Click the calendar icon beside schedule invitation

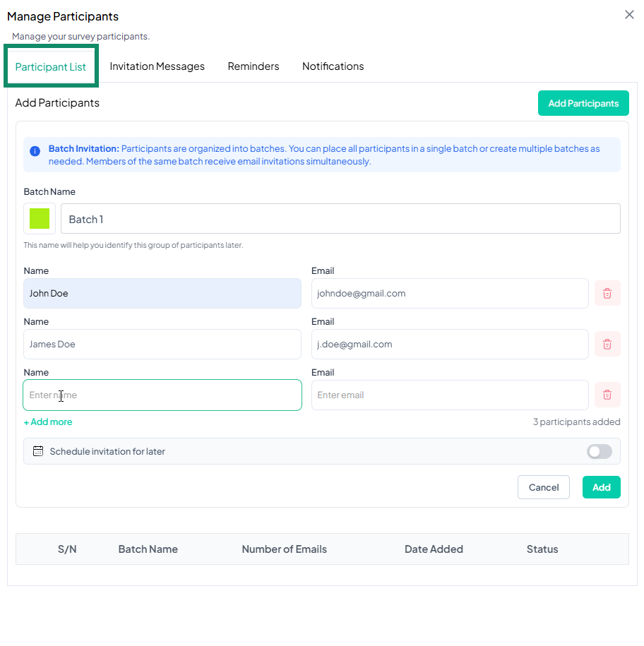pyautogui.click(x=38, y=451)
